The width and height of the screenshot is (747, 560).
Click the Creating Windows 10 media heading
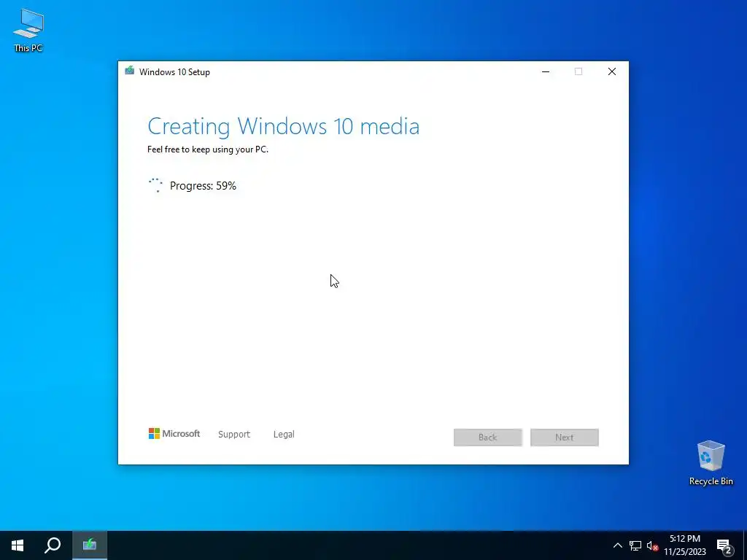[x=284, y=126]
